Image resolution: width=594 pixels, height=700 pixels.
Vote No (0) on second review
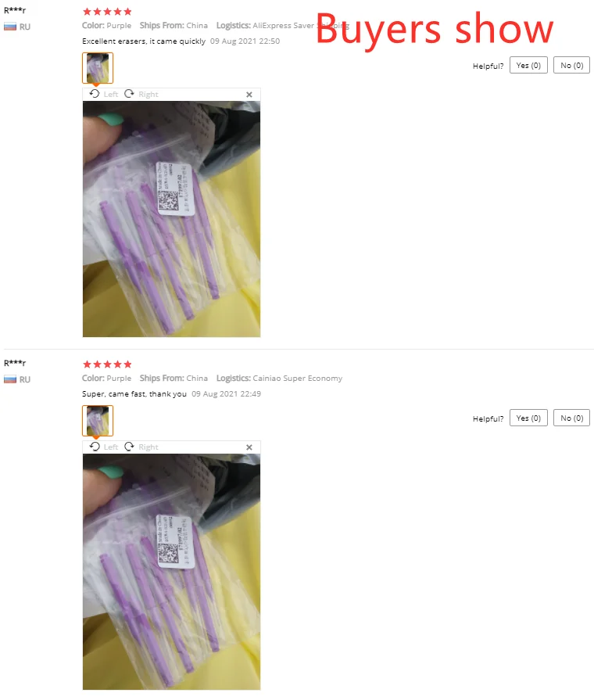571,418
